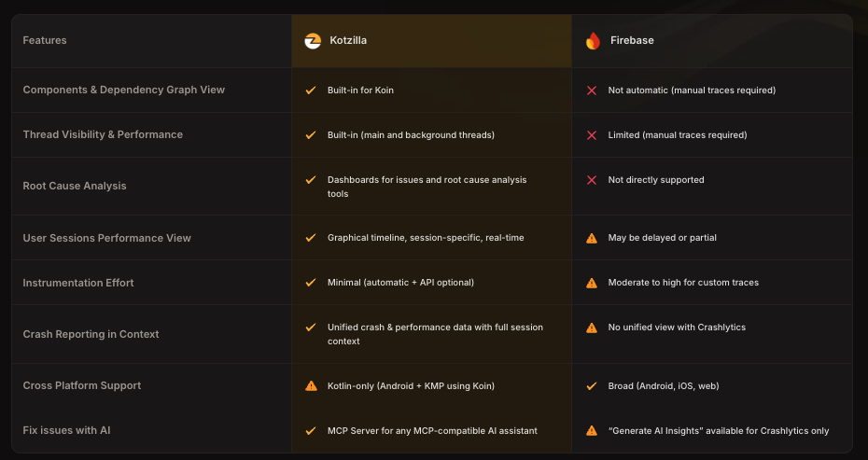The width and height of the screenshot is (868, 460).
Task: Click Limited (manual traces required) text
Action: [x=678, y=135]
